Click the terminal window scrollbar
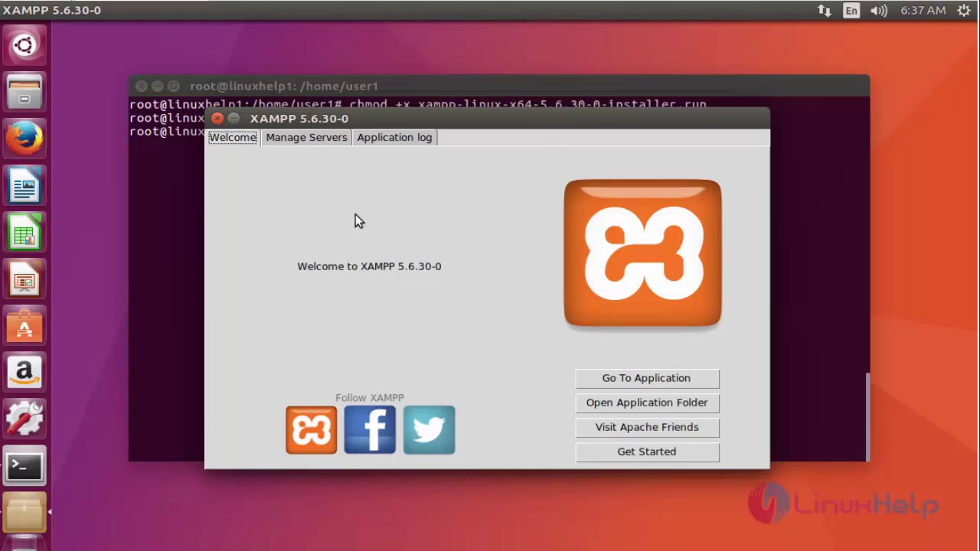Image resolution: width=980 pixels, height=551 pixels. click(867, 417)
